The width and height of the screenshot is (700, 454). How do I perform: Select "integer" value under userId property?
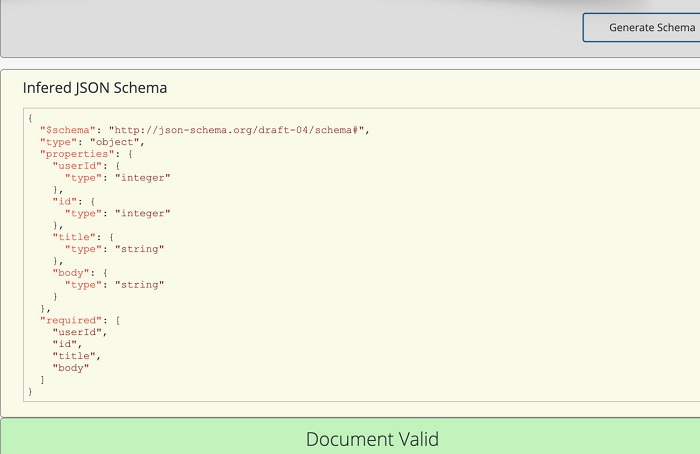[x=143, y=177]
